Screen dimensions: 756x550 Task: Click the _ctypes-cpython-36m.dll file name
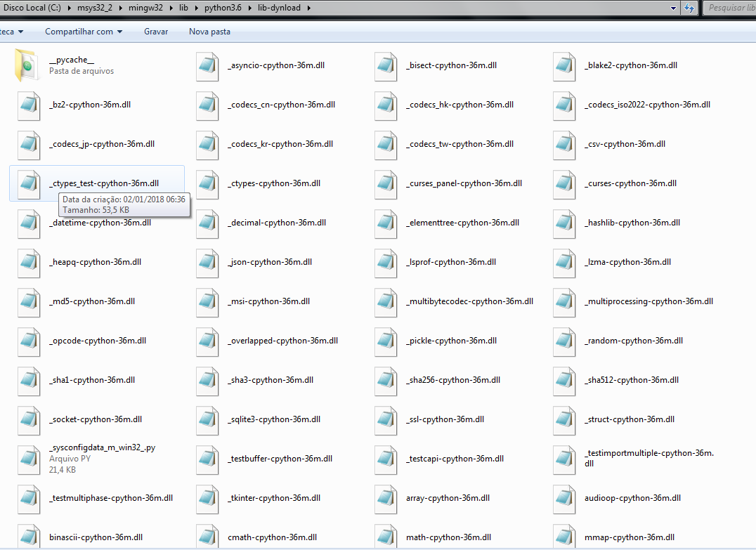click(274, 183)
